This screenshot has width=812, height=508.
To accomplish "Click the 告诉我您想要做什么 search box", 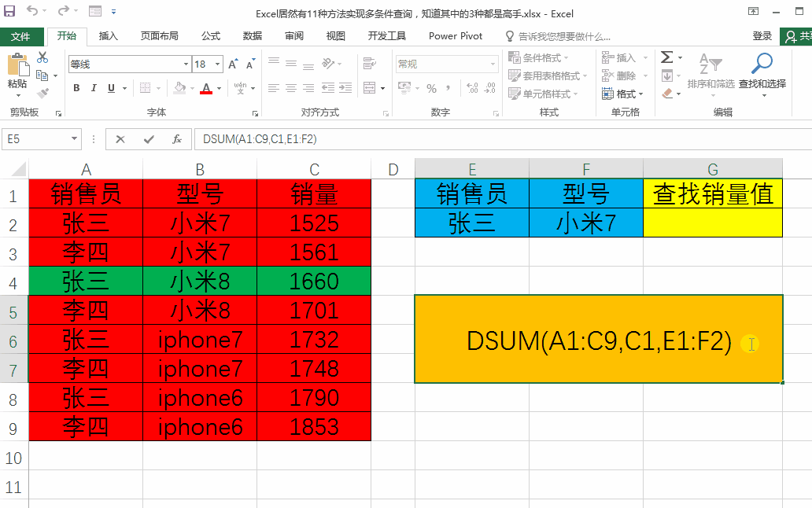I will pos(559,36).
